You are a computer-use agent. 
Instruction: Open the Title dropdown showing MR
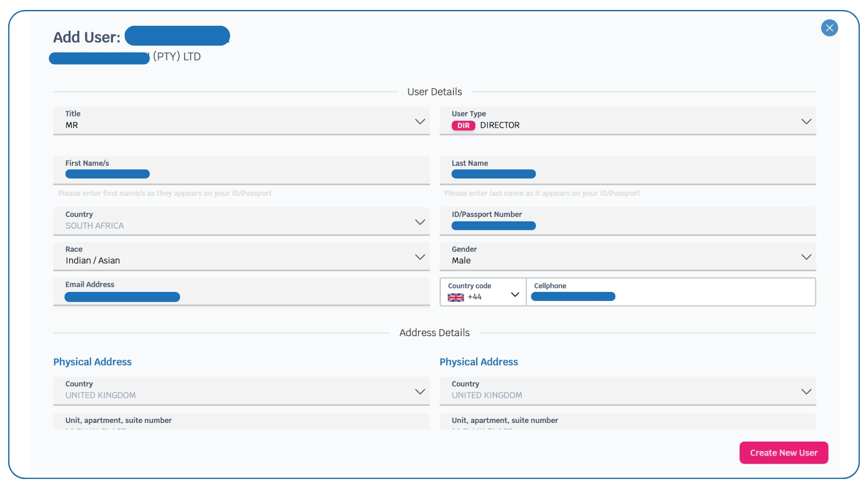coord(241,121)
